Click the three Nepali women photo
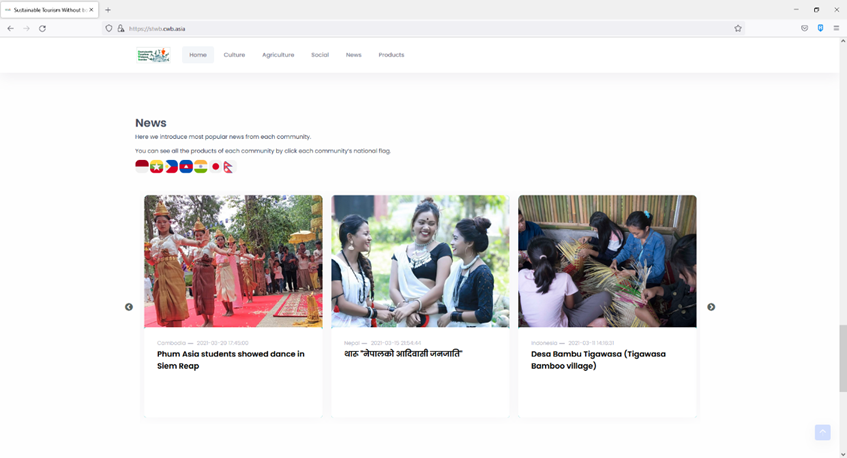The height and width of the screenshot is (458, 847). 420,261
